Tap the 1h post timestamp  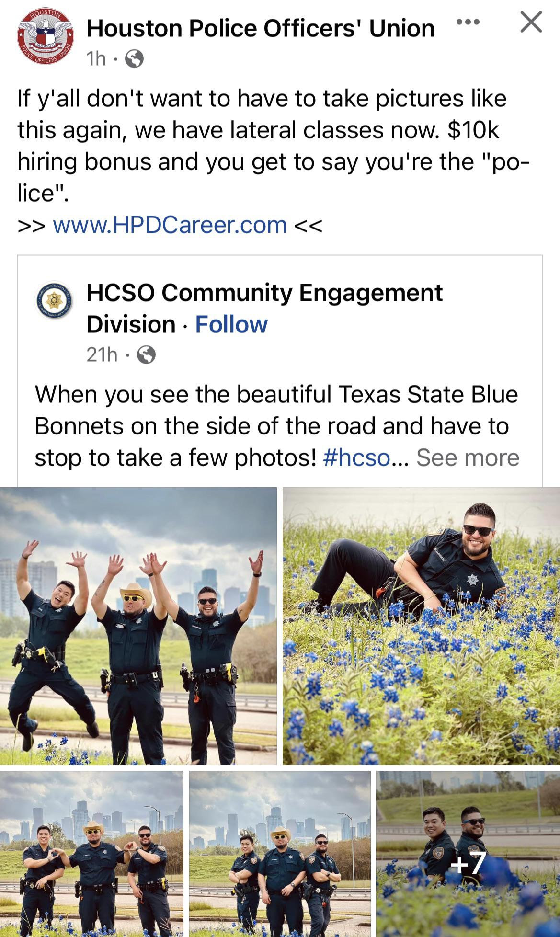(96, 59)
